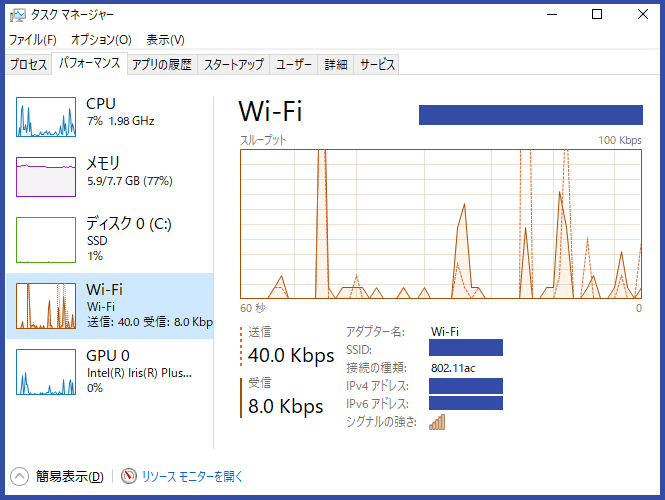The image size is (665, 500).
Task: Click the スループット graph label
Action: tap(263, 140)
